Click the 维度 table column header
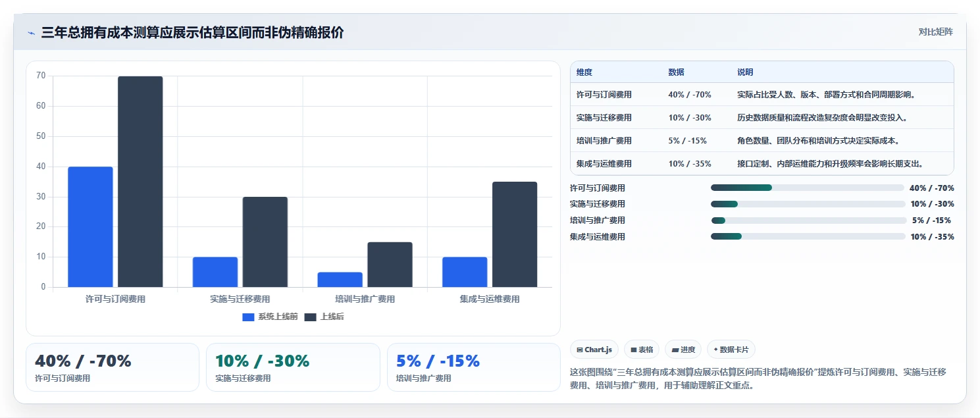Viewport: 980px width, 418px height. (x=584, y=72)
